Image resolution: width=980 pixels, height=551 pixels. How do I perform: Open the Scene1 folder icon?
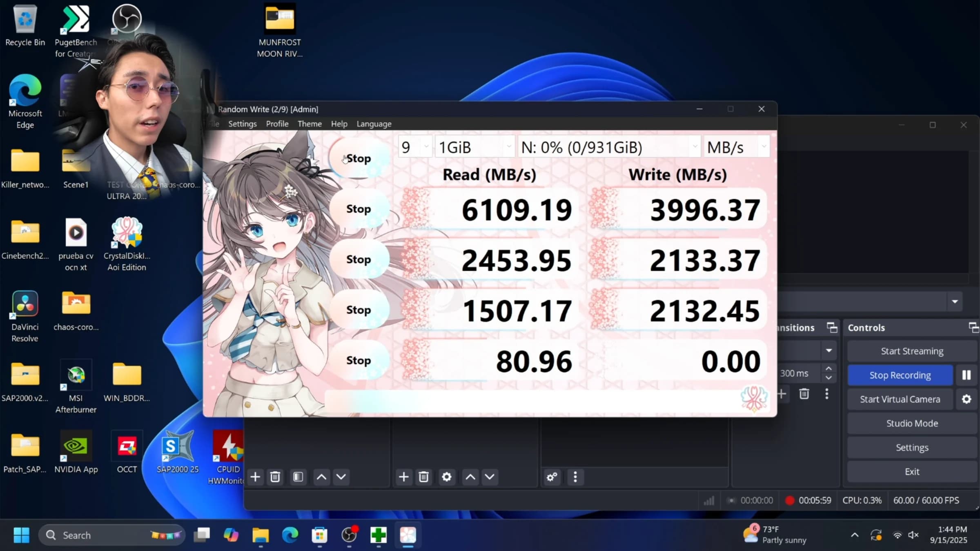click(76, 168)
